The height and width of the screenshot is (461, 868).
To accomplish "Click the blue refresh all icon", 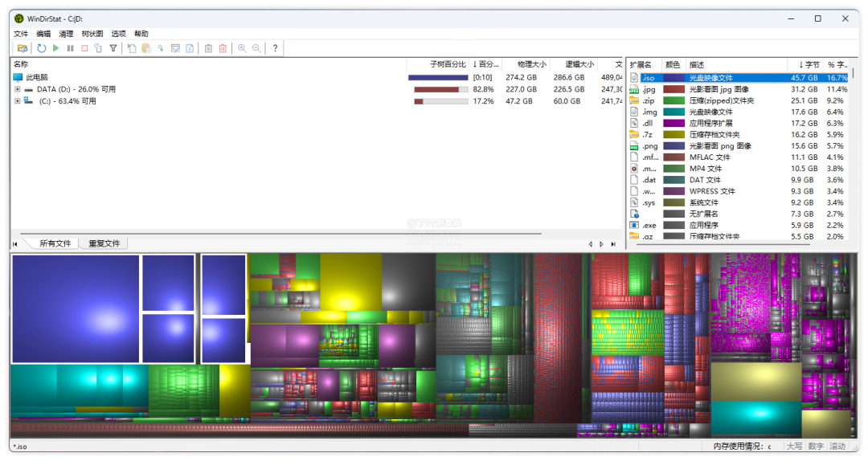I will coord(42,48).
